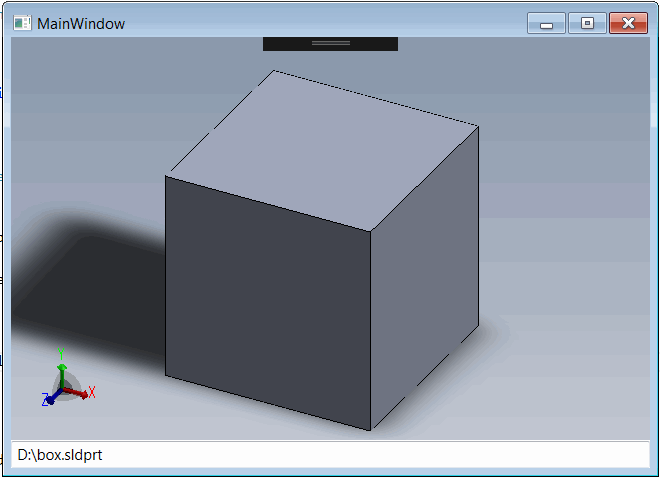Image resolution: width=660 pixels, height=478 pixels.
Task: Select the vertical edge between front and right faces
Action: tap(371, 330)
